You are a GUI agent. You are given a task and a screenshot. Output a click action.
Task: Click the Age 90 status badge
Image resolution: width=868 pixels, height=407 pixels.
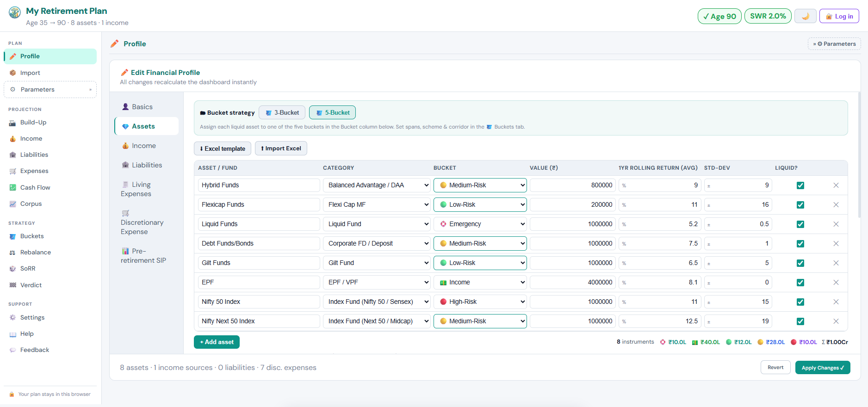point(719,16)
